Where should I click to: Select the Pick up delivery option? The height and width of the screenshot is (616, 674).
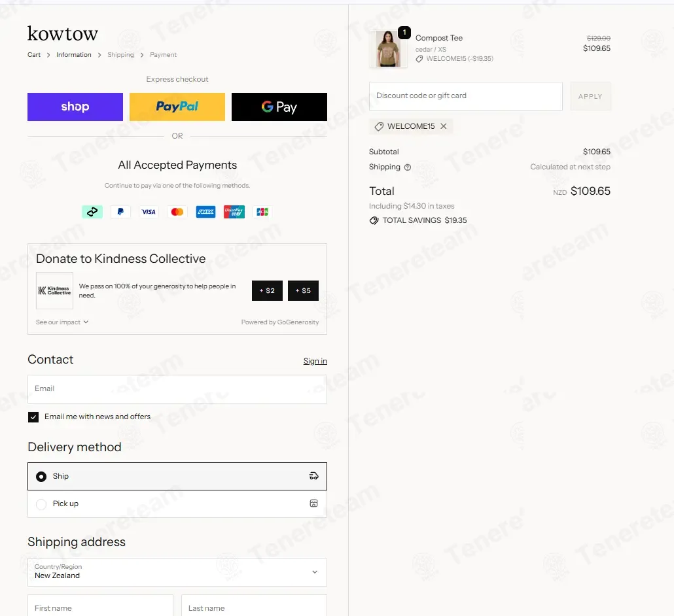click(x=177, y=504)
